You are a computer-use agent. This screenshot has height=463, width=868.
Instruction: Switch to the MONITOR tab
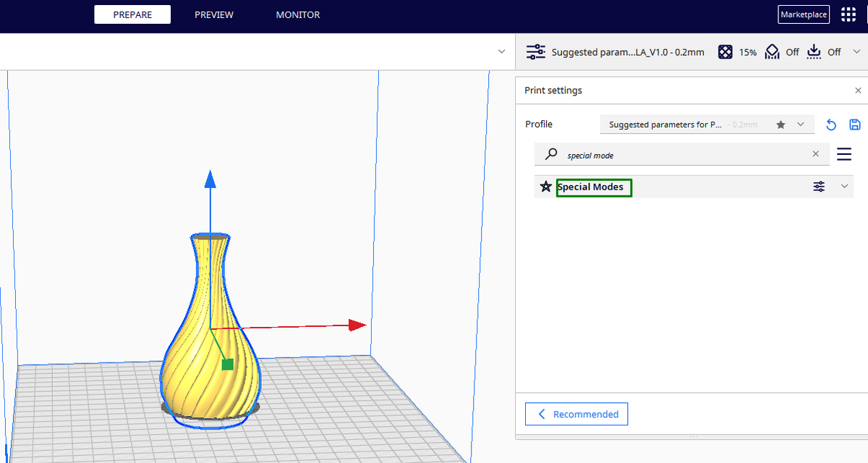(297, 14)
